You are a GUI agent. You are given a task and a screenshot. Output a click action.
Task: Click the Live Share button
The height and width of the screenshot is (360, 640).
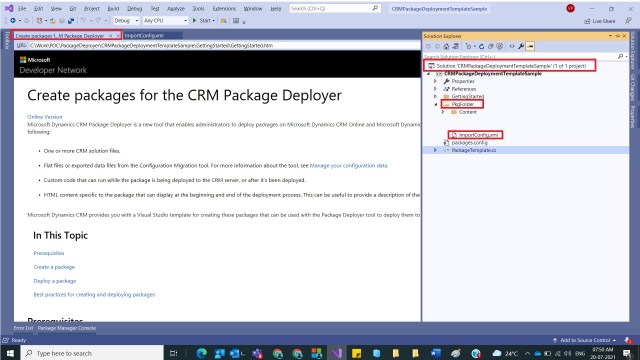point(600,21)
